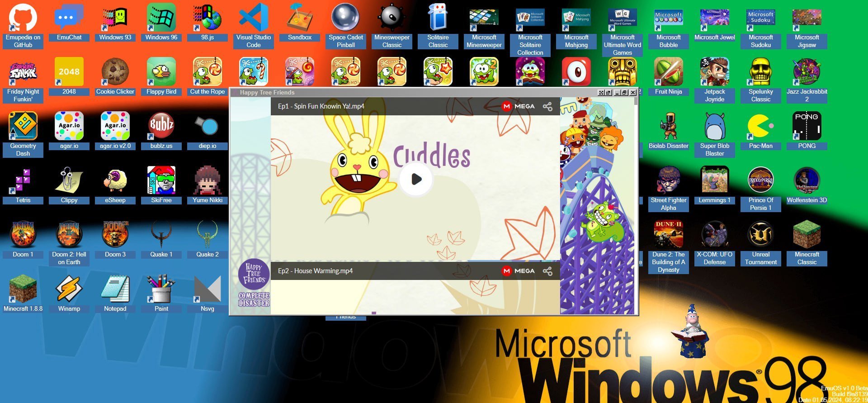Launch the PONG game
The width and height of the screenshot is (868, 403).
807,130
